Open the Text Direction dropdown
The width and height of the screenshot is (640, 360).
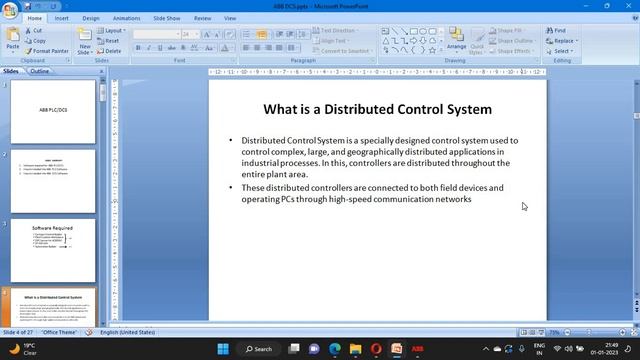point(336,31)
